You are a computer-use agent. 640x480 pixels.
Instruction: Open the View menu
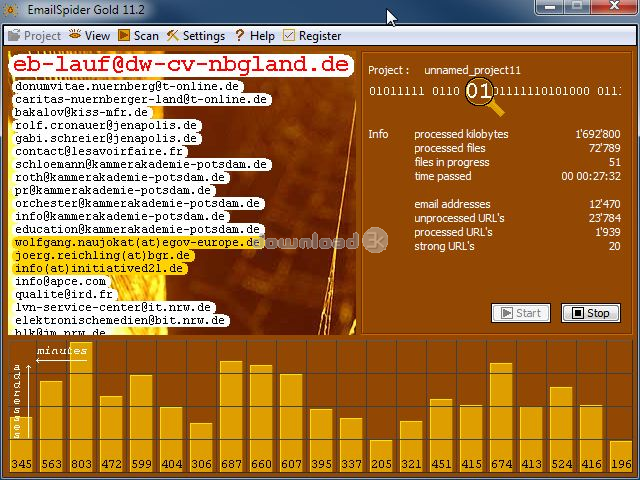click(x=89, y=36)
